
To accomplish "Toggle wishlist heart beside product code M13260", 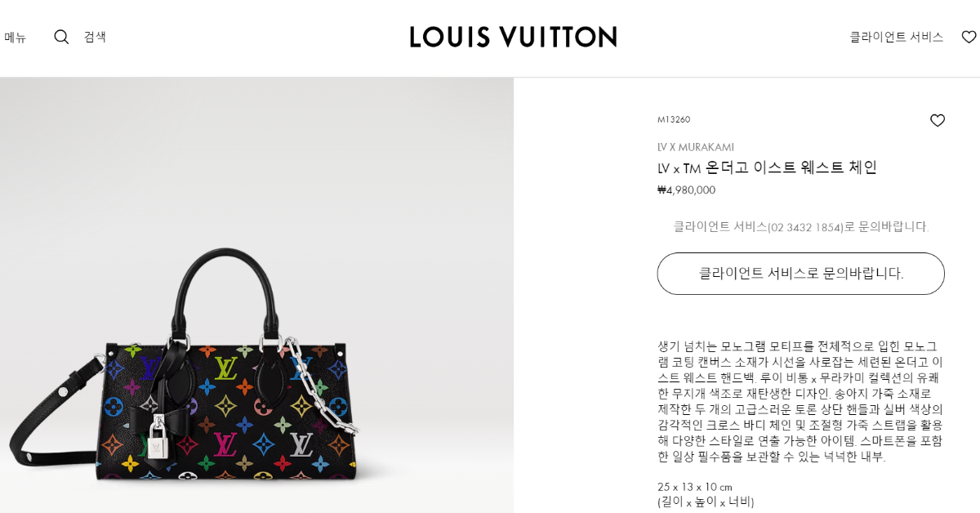I will (x=938, y=120).
